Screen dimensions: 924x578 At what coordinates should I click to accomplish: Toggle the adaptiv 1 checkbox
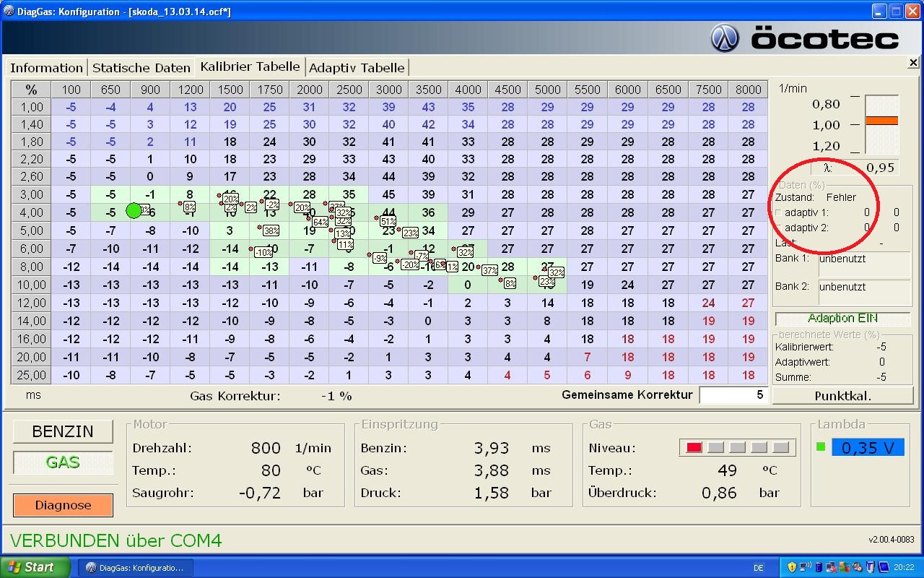(x=778, y=213)
